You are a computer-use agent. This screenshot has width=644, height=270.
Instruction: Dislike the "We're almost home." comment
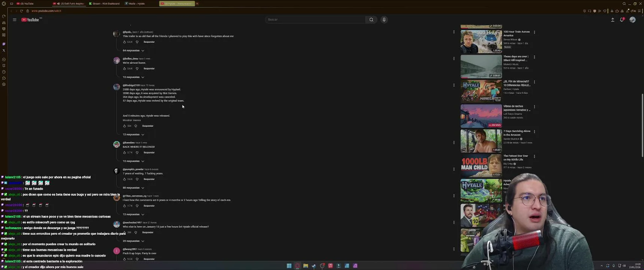[x=137, y=69]
